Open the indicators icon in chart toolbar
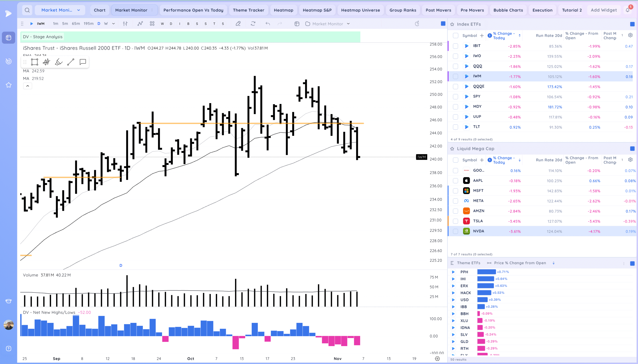Viewport: 638px width, 364px height. point(140,23)
